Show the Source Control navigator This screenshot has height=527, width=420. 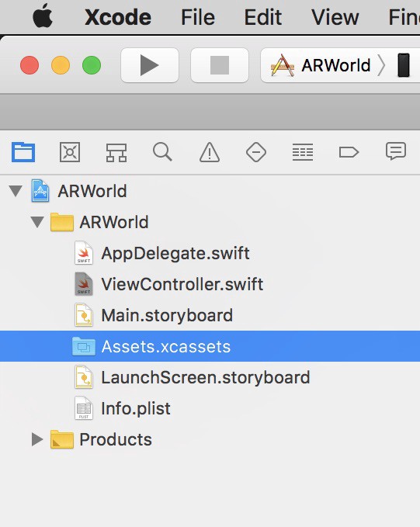[x=70, y=152]
